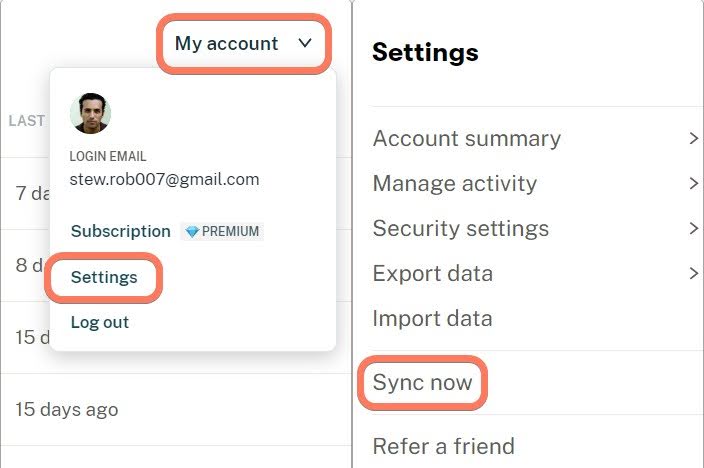Click the Premium diamond badge

(x=222, y=231)
